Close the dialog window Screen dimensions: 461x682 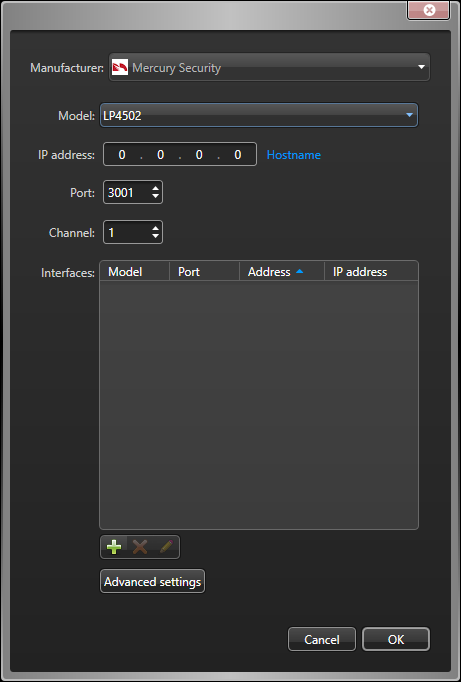[x=429, y=10]
